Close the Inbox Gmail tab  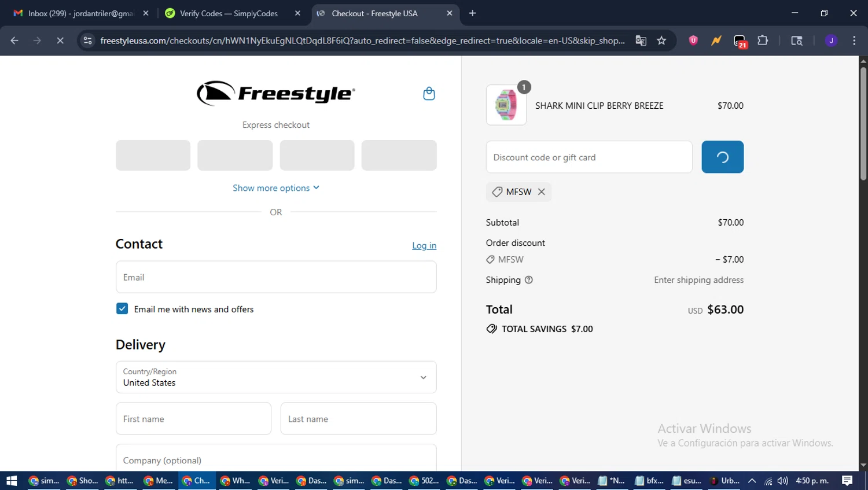[146, 13]
